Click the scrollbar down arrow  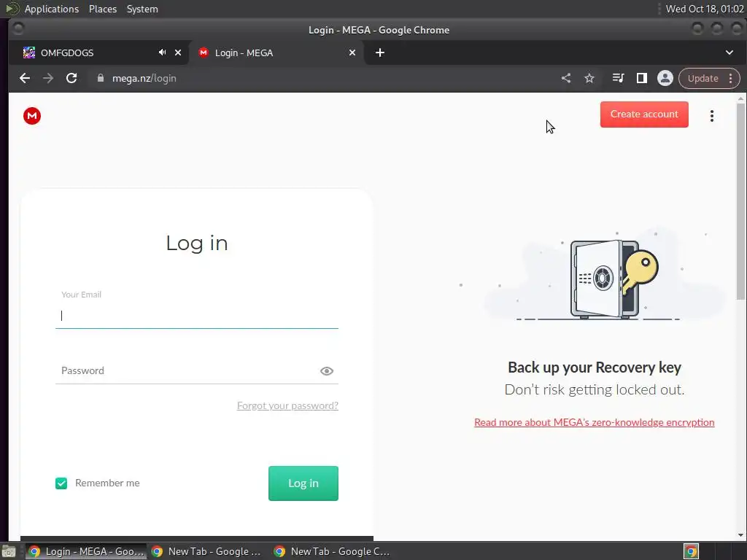740,535
